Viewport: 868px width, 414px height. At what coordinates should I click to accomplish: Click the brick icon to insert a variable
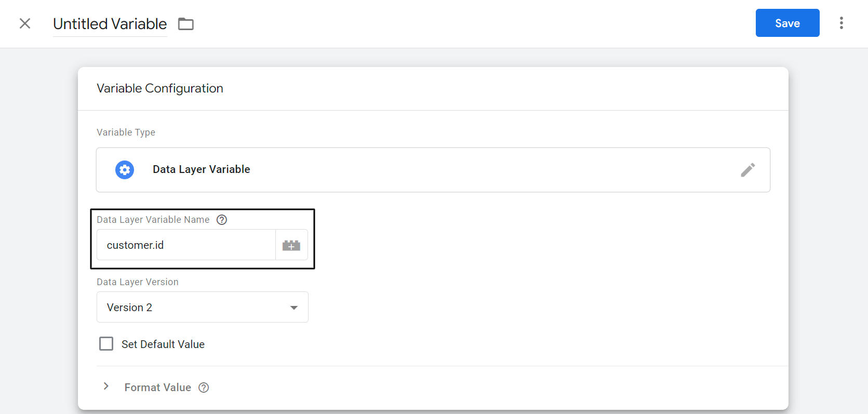tap(291, 245)
